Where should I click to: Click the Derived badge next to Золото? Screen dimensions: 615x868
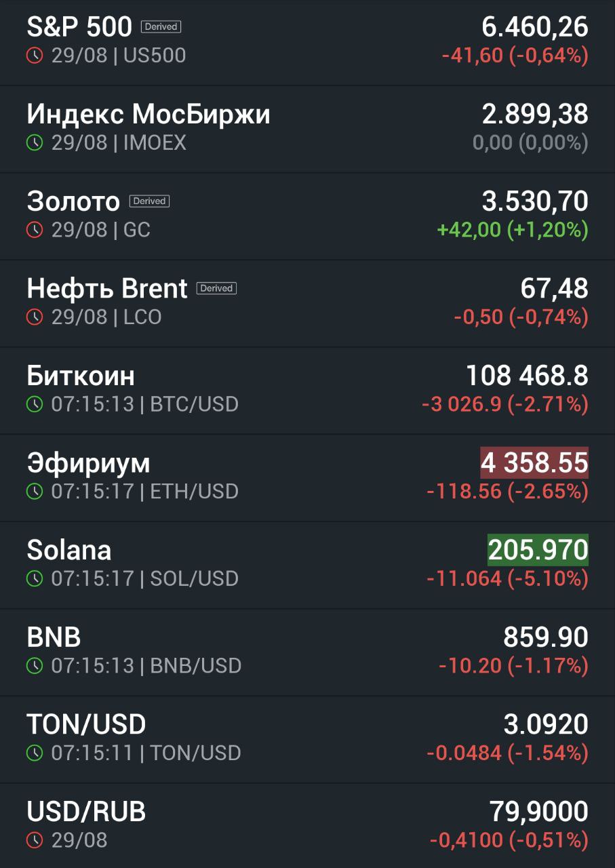click(x=149, y=201)
